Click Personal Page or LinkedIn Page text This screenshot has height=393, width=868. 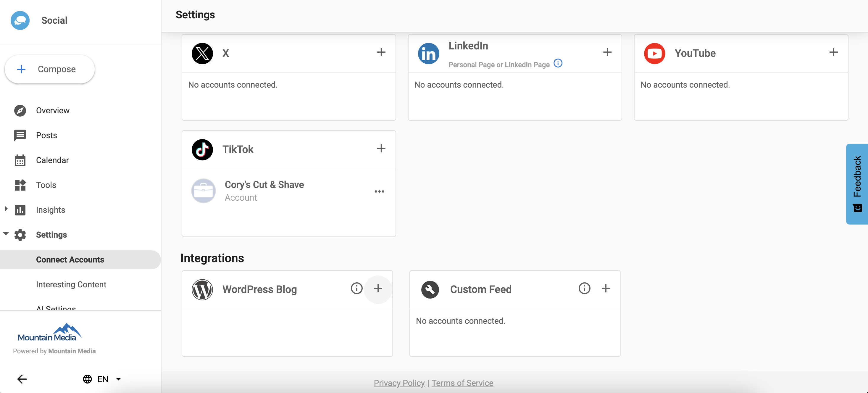499,65
